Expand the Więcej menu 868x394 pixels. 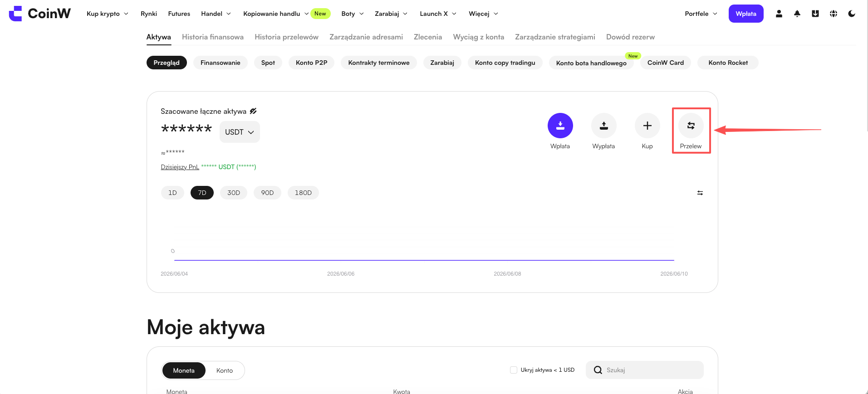coord(483,14)
